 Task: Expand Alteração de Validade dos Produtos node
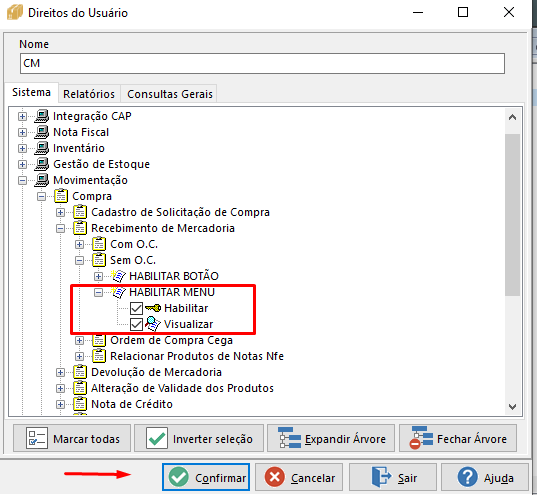pyautogui.click(x=60, y=388)
